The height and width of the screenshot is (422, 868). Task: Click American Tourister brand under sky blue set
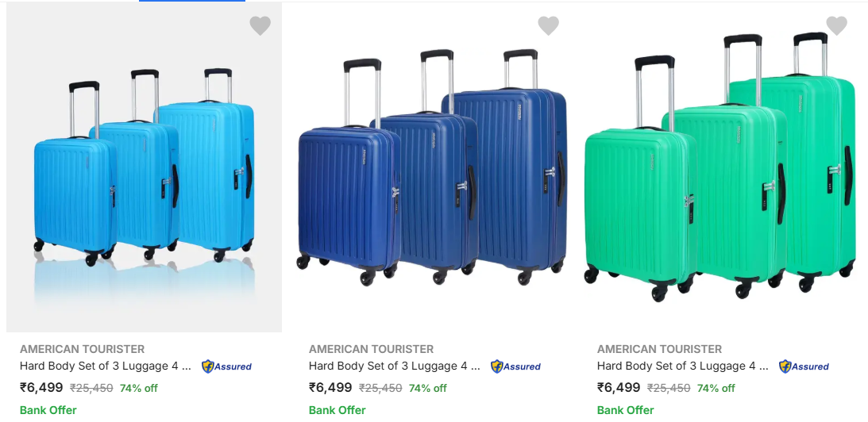pyautogui.click(x=83, y=349)
